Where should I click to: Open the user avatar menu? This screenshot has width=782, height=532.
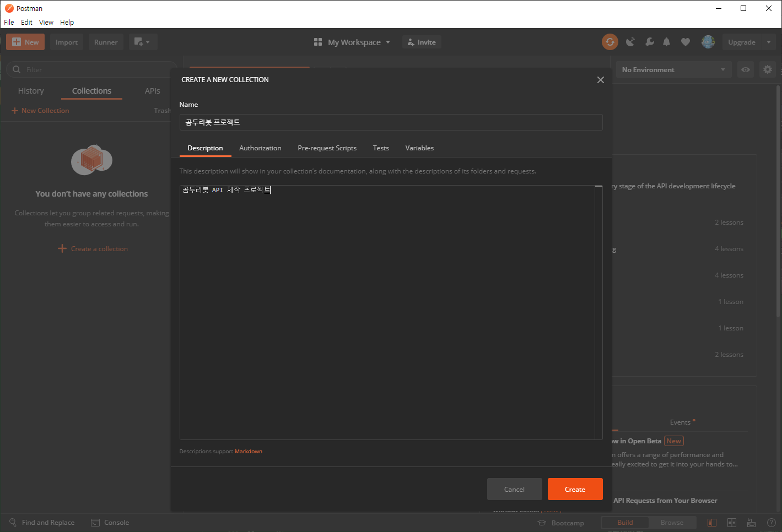(x=708, y=42)
